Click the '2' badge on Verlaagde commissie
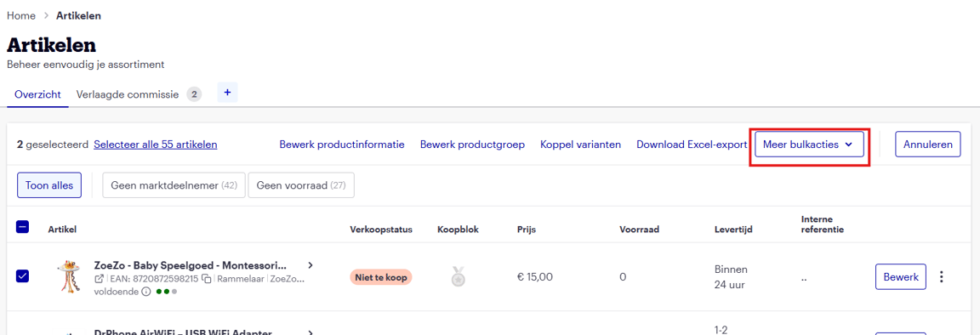Viewport: 980px width, 335px height. (x=194, y=95)
